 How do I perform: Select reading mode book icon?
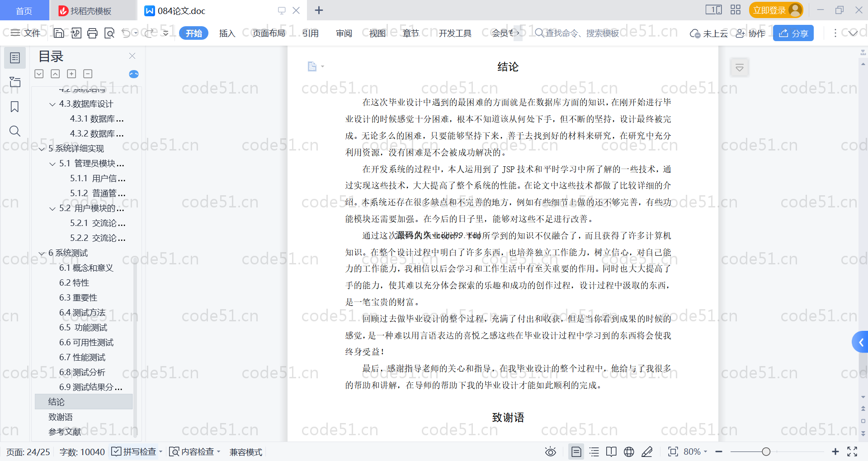[611, 452]
